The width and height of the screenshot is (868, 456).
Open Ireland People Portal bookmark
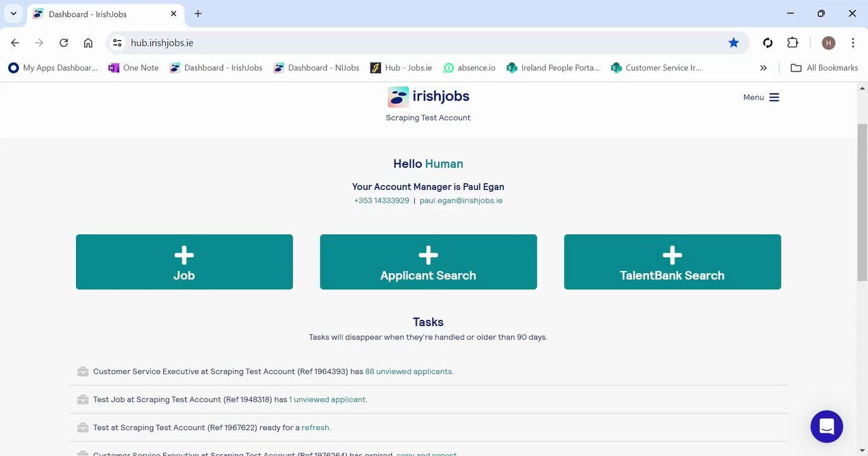click(x=553, y=68)
